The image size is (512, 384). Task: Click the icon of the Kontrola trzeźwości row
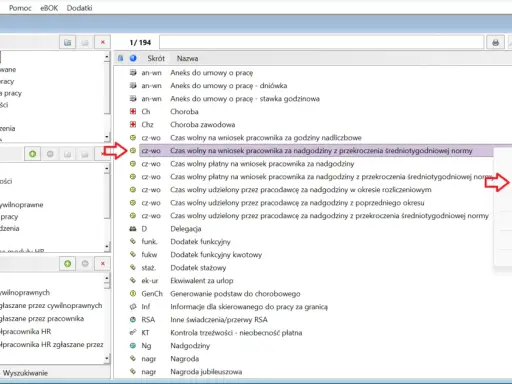tap(133, 332)
